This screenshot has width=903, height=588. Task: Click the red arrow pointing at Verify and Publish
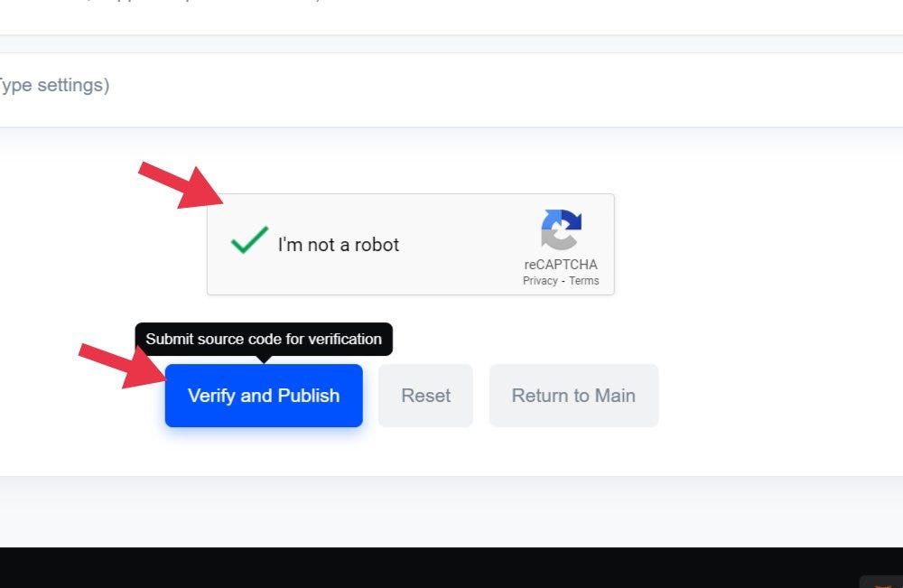[x=122, y=367]
